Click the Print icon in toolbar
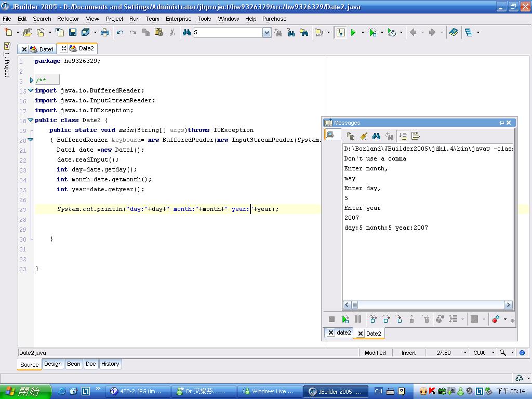This screenshot has height=399, width=532. [x=105, y=32]
